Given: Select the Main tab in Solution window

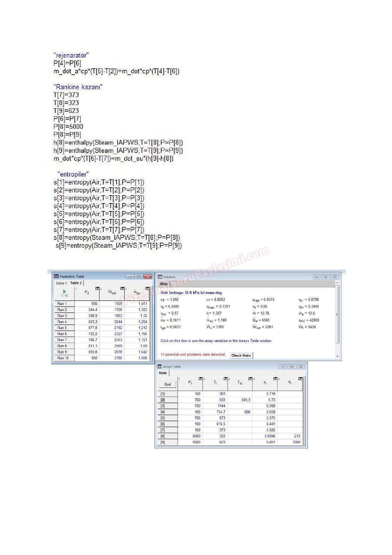Looking at the screenshot, I should click(x=164, y=284).
